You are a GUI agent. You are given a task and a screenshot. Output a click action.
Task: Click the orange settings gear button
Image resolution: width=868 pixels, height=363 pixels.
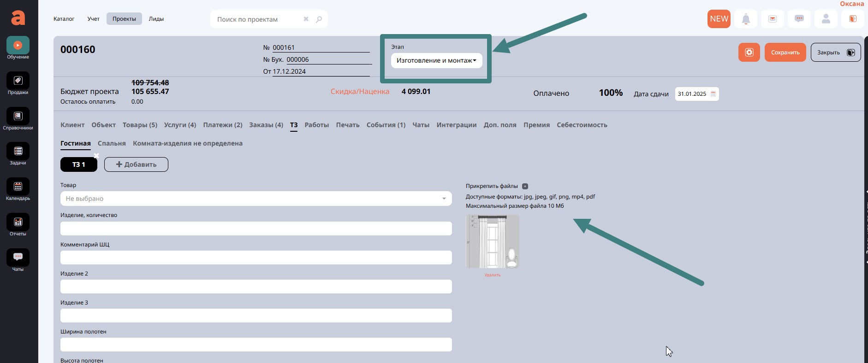[x=749, y=53]
